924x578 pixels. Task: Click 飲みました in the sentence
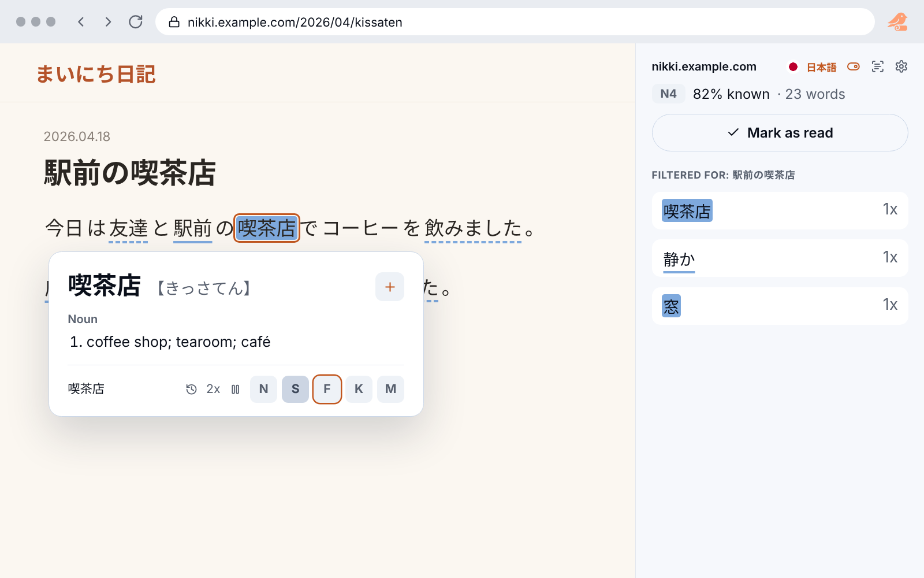pos(473,228)
